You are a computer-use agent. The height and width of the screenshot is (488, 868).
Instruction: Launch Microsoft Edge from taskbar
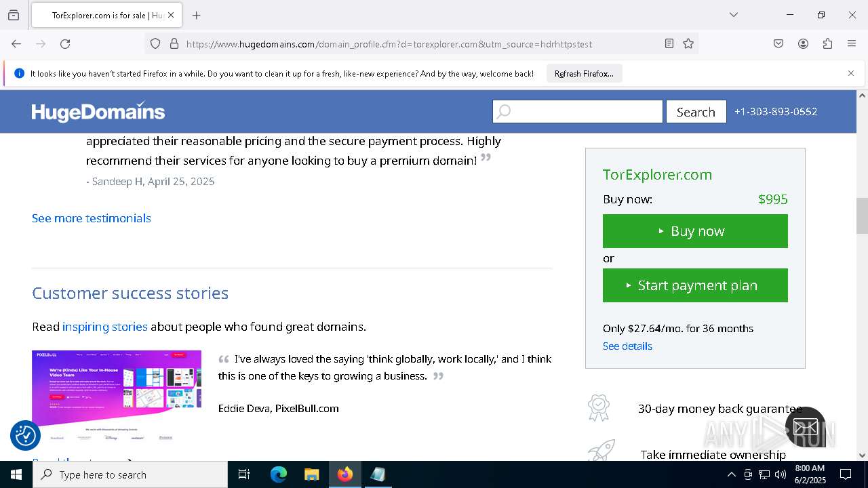279,474
